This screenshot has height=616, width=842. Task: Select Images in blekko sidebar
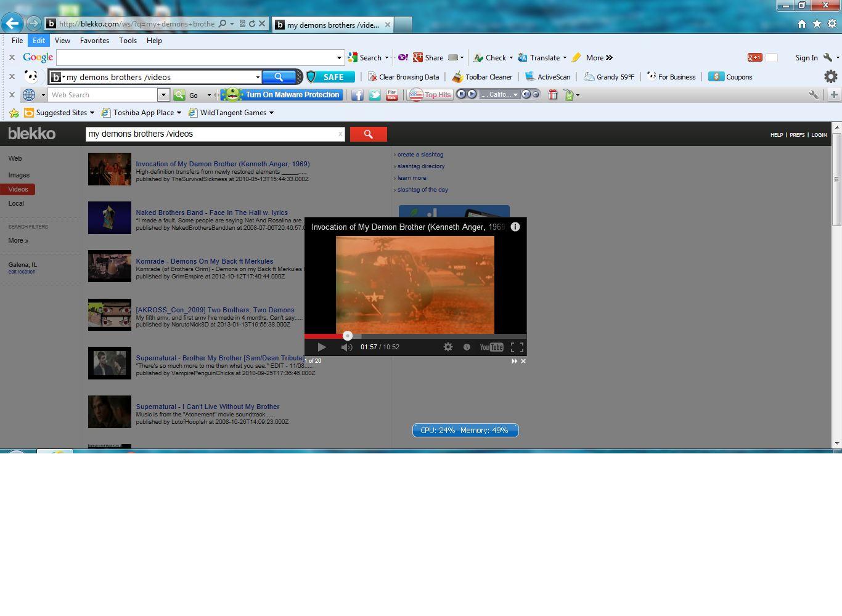(x=18, y=175)
